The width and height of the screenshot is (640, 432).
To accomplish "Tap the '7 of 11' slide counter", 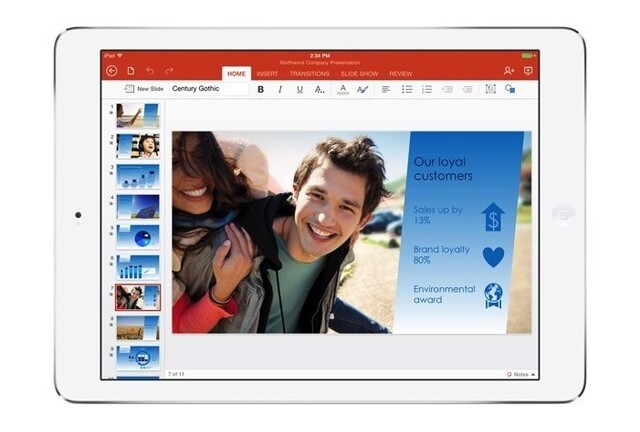I will 176,374.
